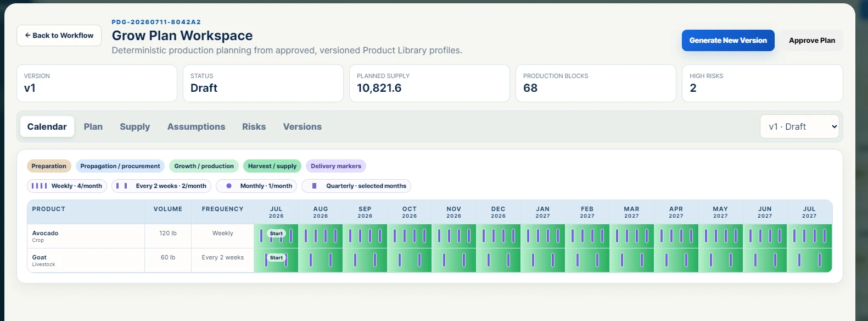Switch to the Assumptions tab
Viewport: 868px width, 321px height.
pyautogui.click(x=196, y=126)
